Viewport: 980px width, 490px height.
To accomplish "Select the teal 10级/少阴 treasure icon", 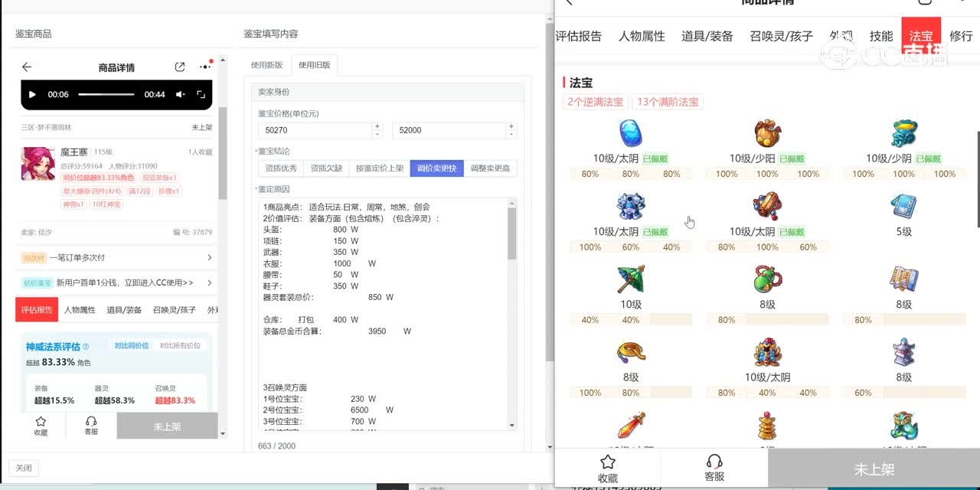I will point(904,134).
